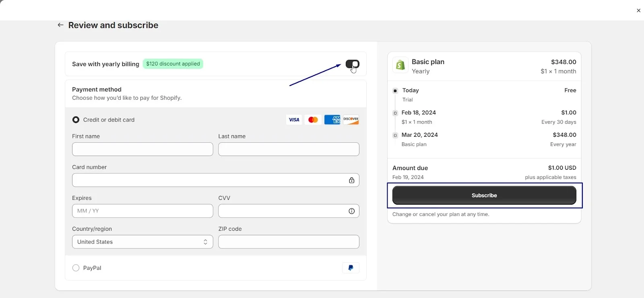This screenshot has width=644, height=298.
Task: Click the Shopify bag logo
Action: pos(400,65)
